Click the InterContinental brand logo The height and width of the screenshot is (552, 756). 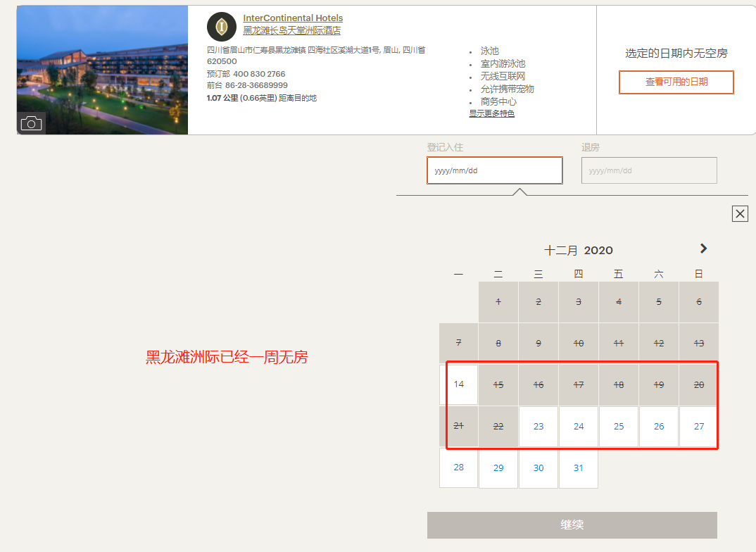pos(221,26)
